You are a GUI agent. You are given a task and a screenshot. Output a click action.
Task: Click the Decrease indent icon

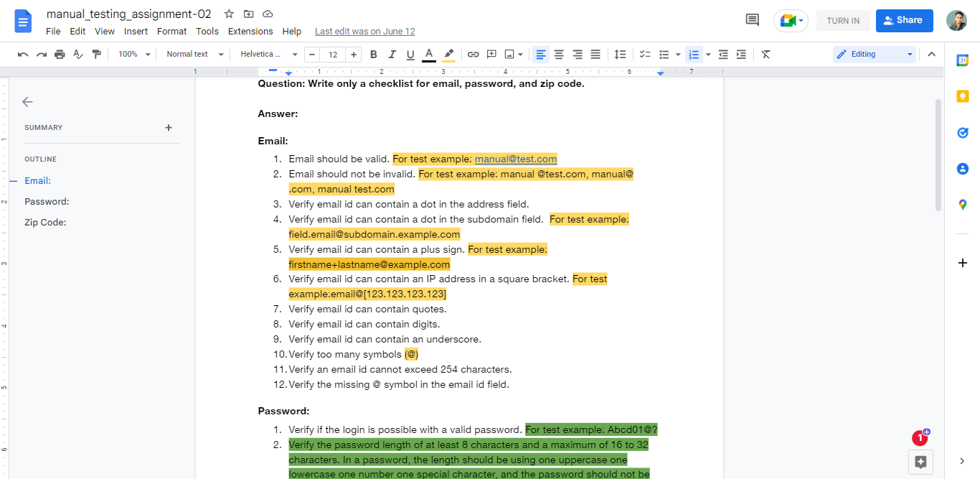[x=723, y=55]
